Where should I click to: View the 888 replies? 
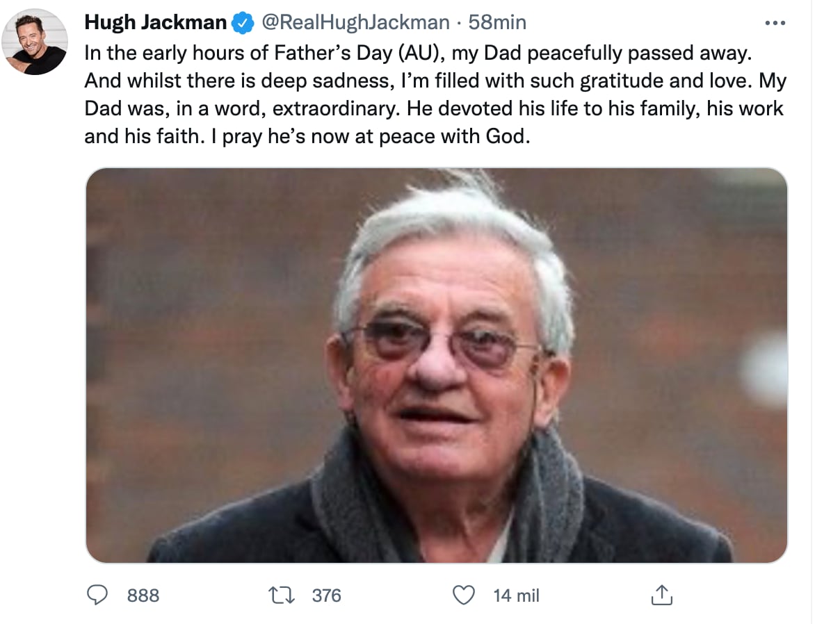[x=143, y=595]
